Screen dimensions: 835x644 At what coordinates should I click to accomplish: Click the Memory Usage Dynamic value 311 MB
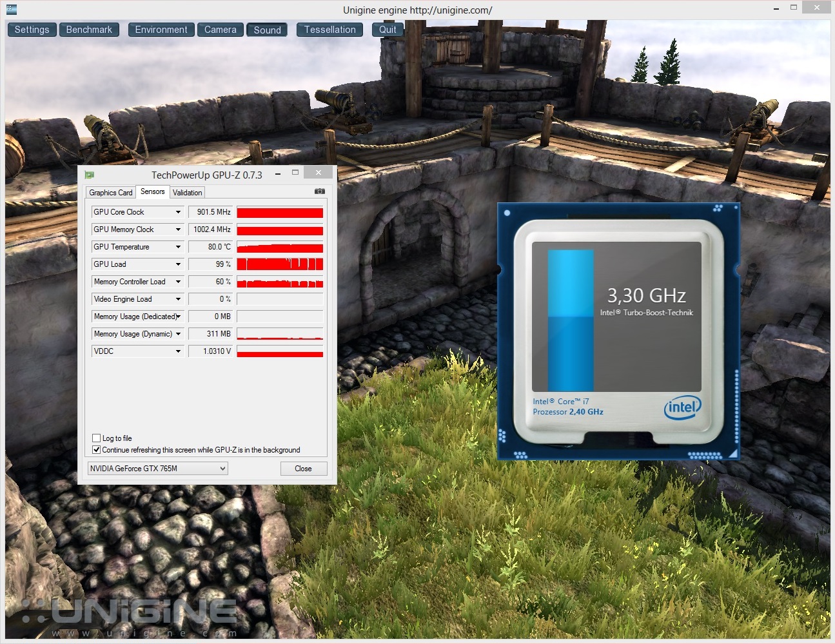(x=210, y=334)
